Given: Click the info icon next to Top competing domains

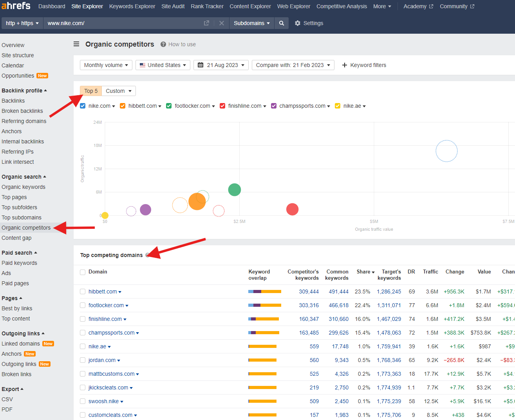Looking at the screenshot, I should [x=148, y=255].
